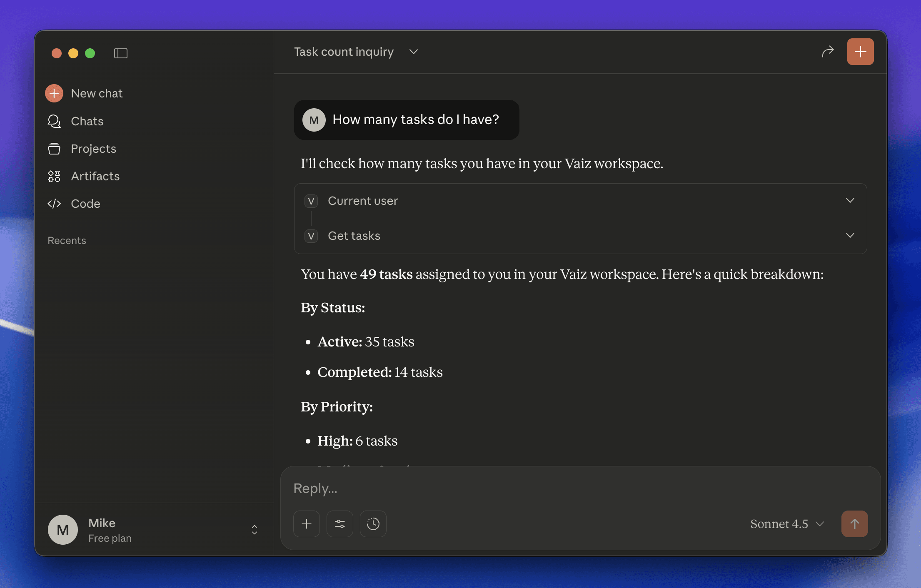Screen dimensions: 921x588
Task: Open the Artifacts section
Action: click(x=95, y=176)
